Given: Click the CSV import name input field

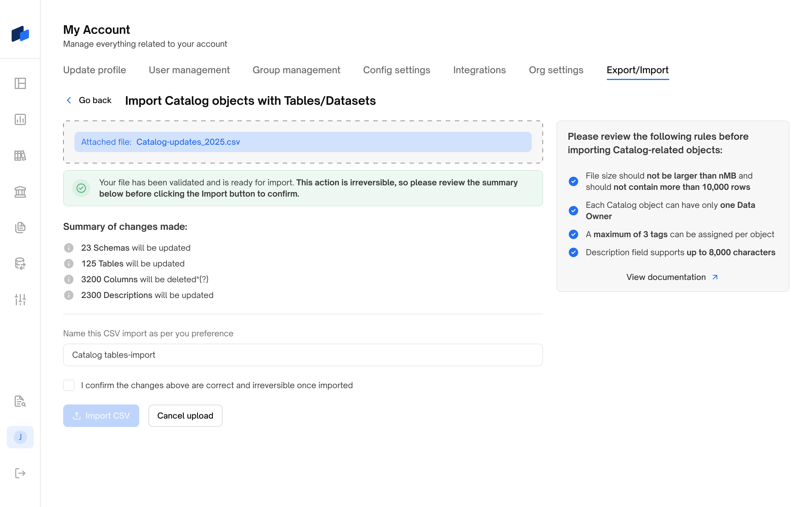Looking at the screenshot, I should tap(303, 355).
